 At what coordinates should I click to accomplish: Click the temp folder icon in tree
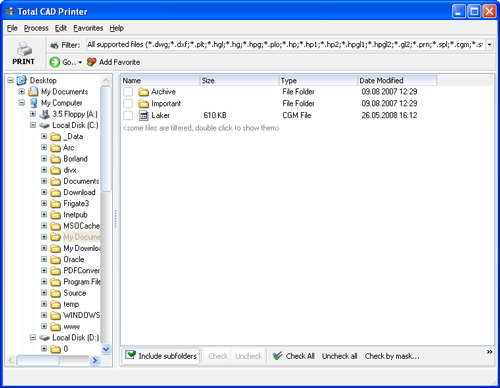[55, 304]
